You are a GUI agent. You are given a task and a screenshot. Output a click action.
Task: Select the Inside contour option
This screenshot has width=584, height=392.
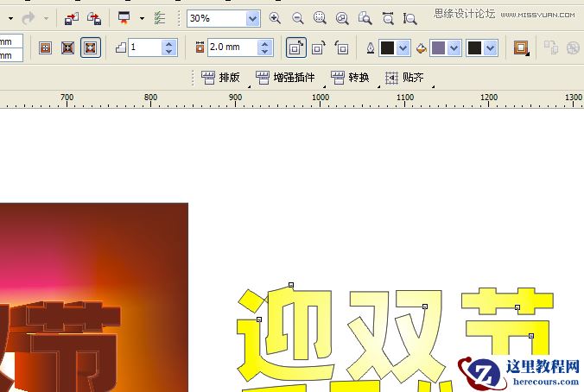click(x=67, y=47)
